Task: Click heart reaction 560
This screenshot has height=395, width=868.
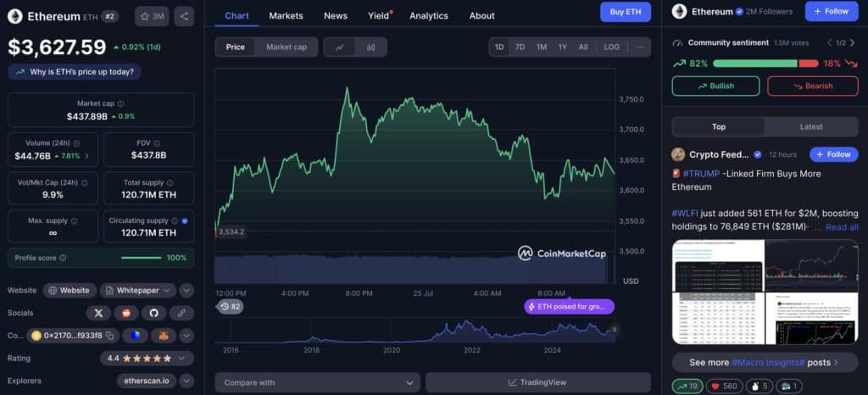Action: tap(724, 387)
